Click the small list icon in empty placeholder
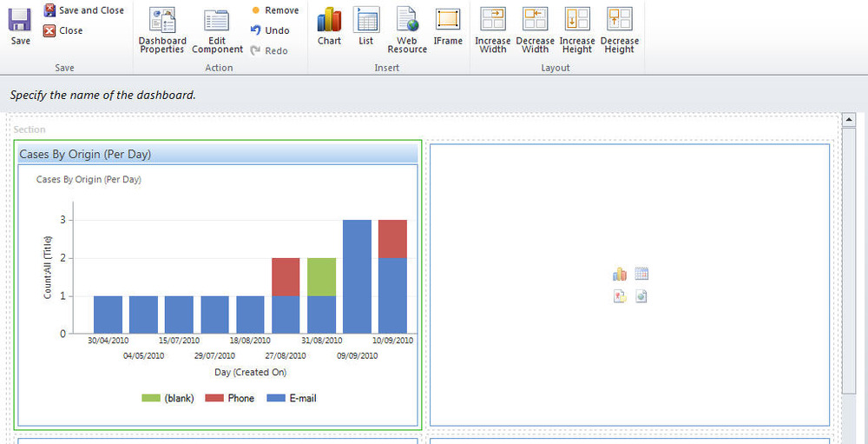 coord(641,275)
